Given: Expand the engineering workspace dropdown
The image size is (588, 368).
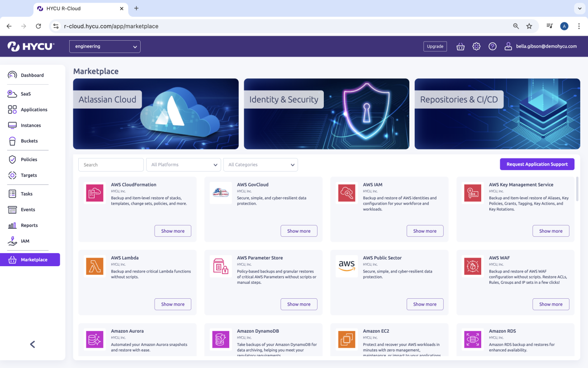Looking at the screenshot, I should 104,46.
